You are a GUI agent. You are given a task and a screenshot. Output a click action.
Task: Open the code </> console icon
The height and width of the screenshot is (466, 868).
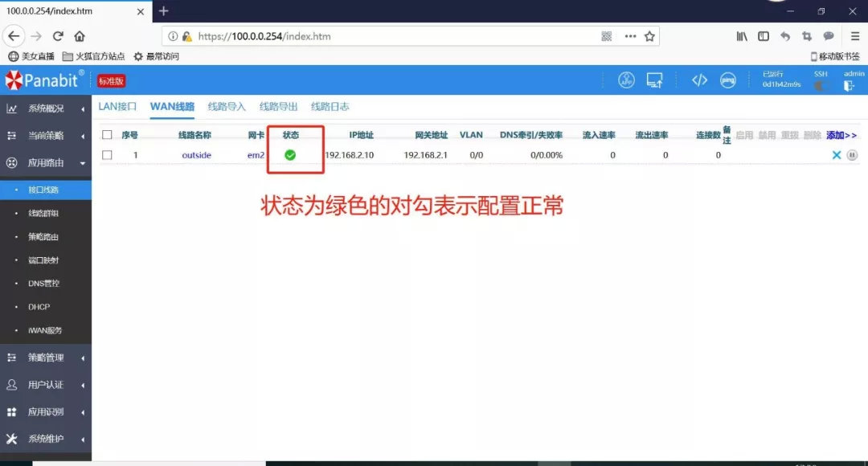[x=698, y=80]
